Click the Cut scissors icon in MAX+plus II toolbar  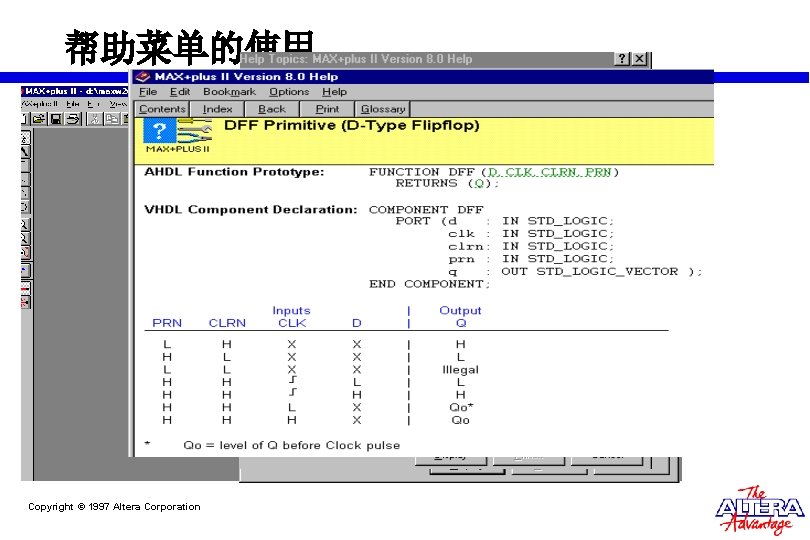(x=95, y=119)
